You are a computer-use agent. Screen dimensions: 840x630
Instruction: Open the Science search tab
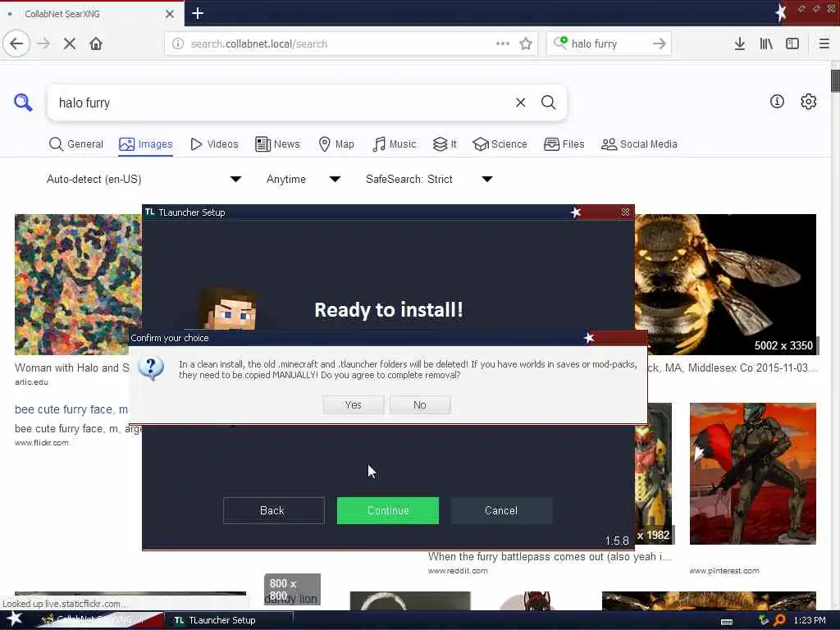click(500, 144)
